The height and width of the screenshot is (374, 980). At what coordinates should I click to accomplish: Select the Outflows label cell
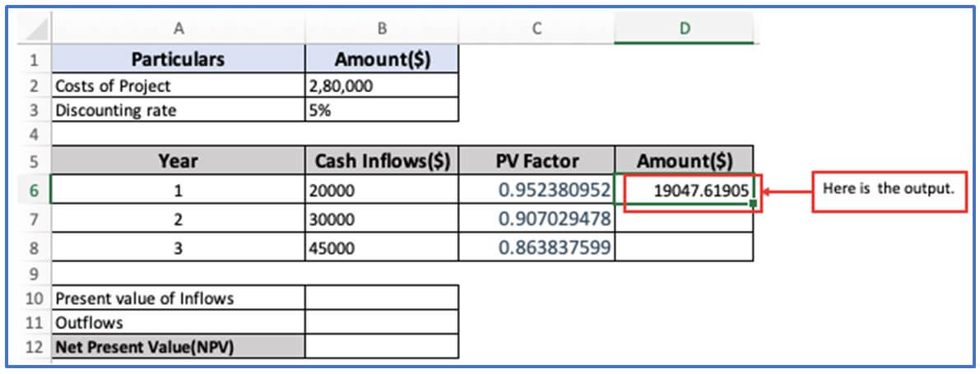(x=178, y=322)
